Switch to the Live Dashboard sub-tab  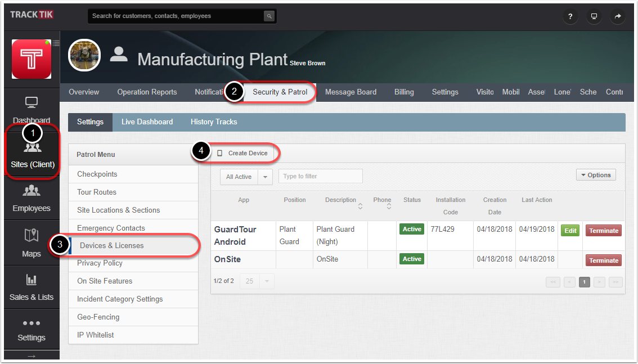[147, 122]
